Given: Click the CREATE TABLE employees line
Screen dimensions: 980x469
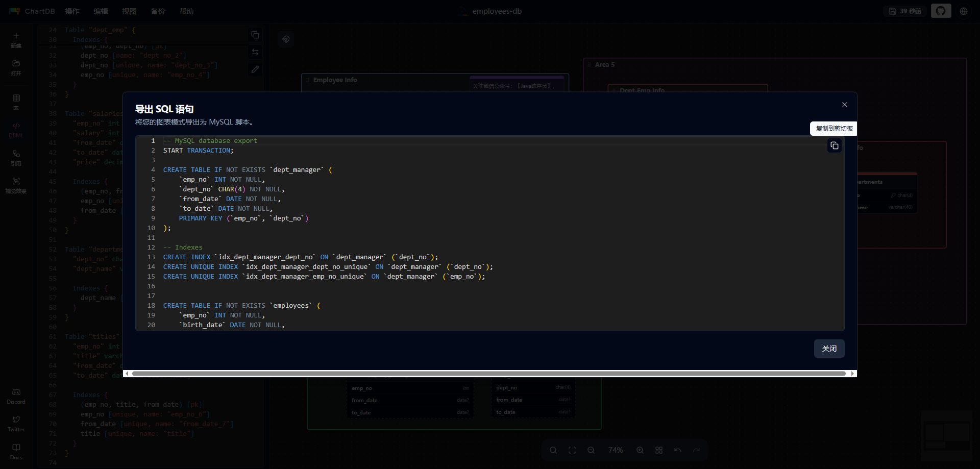Looking at the screenshot, I should 242,306.
